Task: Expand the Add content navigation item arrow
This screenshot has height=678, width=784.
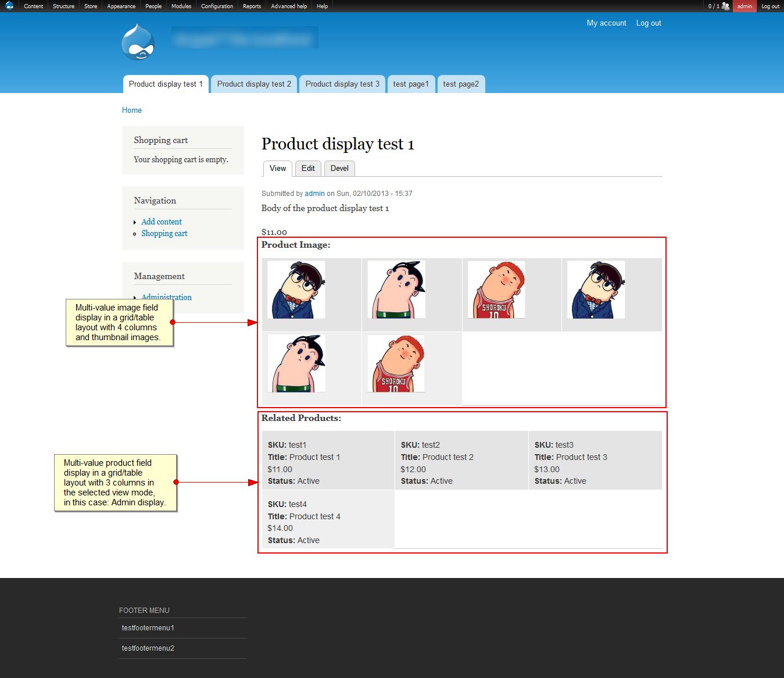Action: [135, 223]
